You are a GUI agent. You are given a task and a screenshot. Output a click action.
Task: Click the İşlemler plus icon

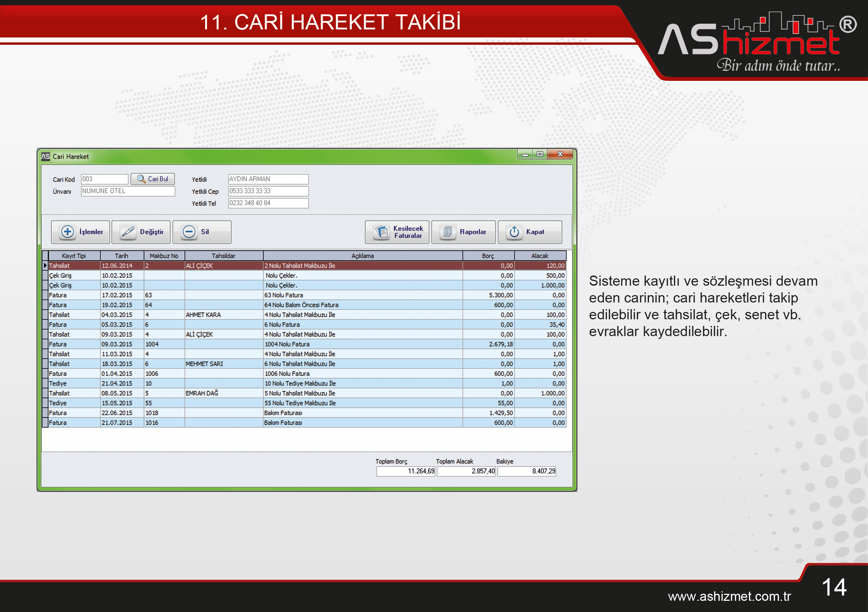pyautogui.click(x=68, y=231)
